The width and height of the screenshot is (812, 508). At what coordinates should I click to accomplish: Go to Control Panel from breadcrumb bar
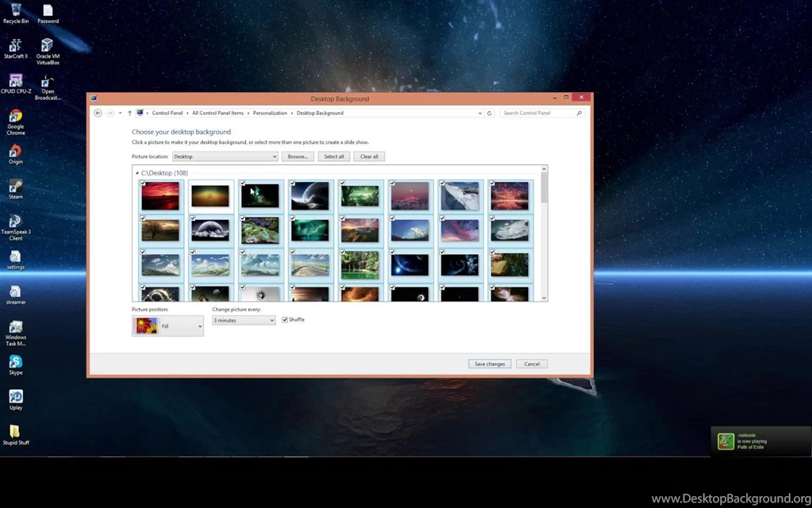[167, 113]
